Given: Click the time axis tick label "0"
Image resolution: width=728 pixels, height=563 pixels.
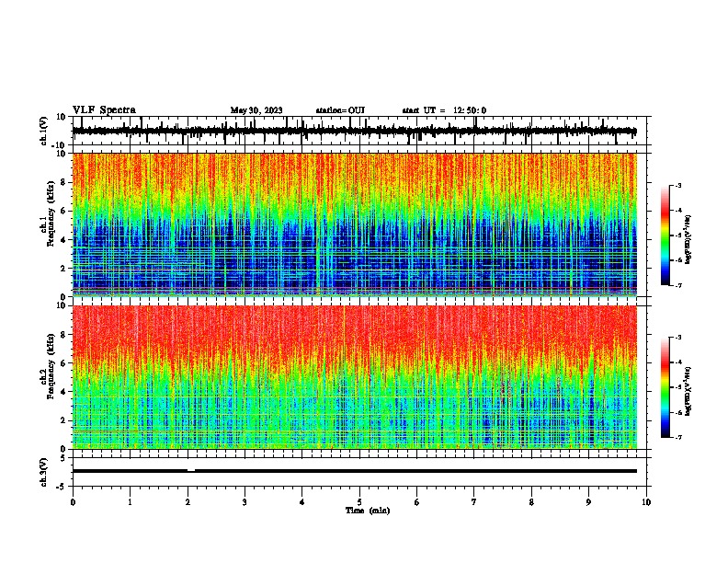Looking at the screenshot, I should pyautogui.click(x=73, y=502).
